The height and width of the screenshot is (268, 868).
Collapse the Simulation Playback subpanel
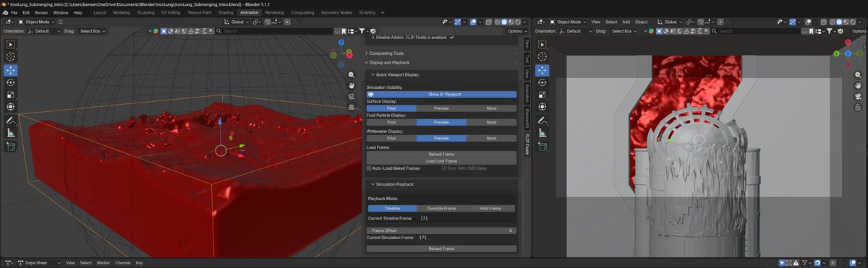[x=393, y=184]
